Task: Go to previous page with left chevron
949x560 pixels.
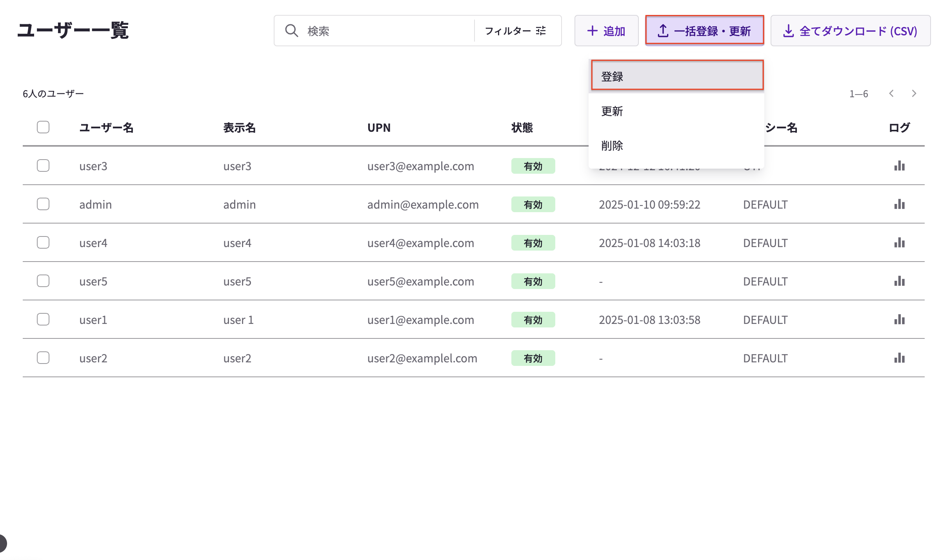Action: 892,93
